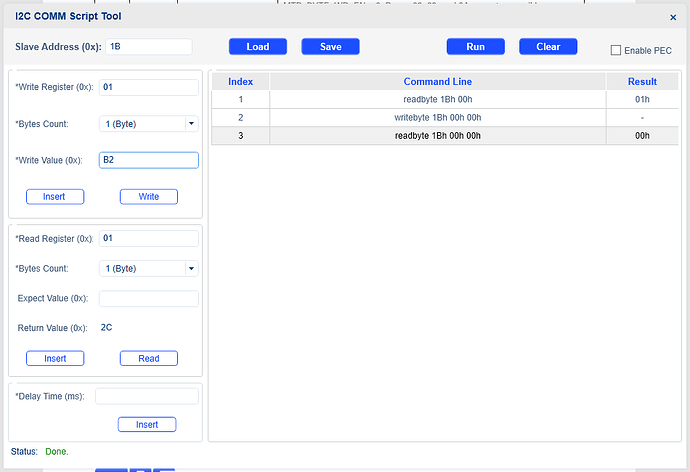690x472 pixels.
Task: Insert the delay time command
Action: pyautogui.click(x=147, y=425)
